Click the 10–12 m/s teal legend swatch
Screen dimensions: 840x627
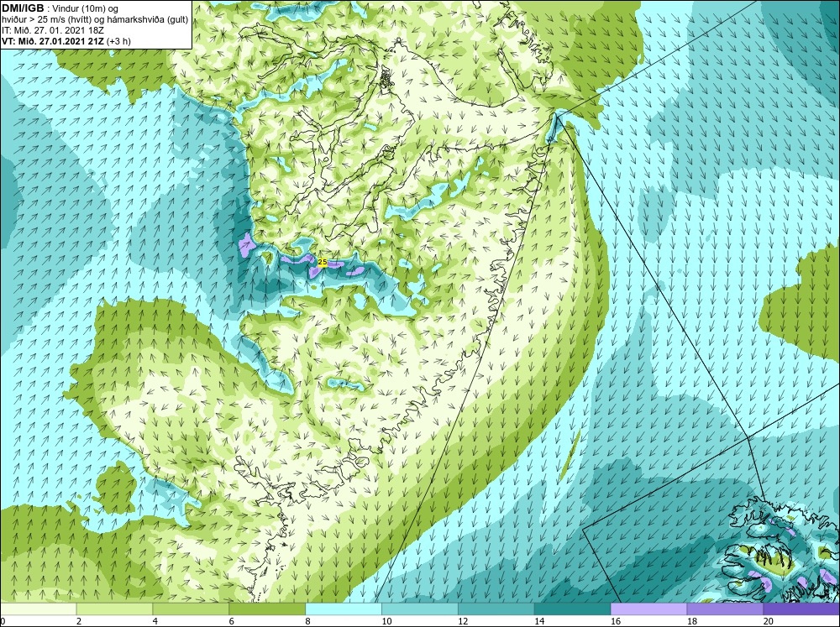click(x=420, y=609)
